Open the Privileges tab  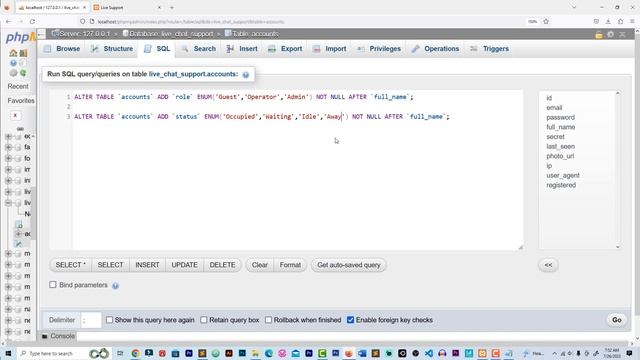pyautogui.click(x=379, y=49)
